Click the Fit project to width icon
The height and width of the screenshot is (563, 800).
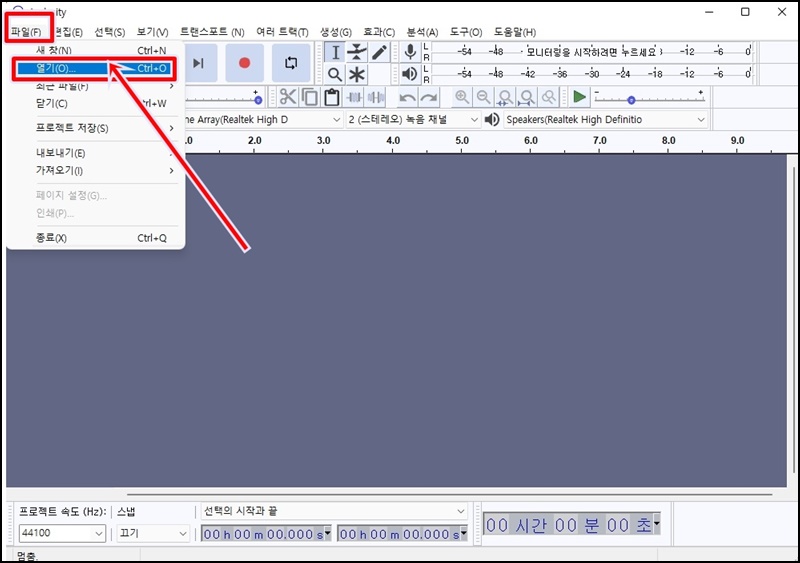point(527,97)
